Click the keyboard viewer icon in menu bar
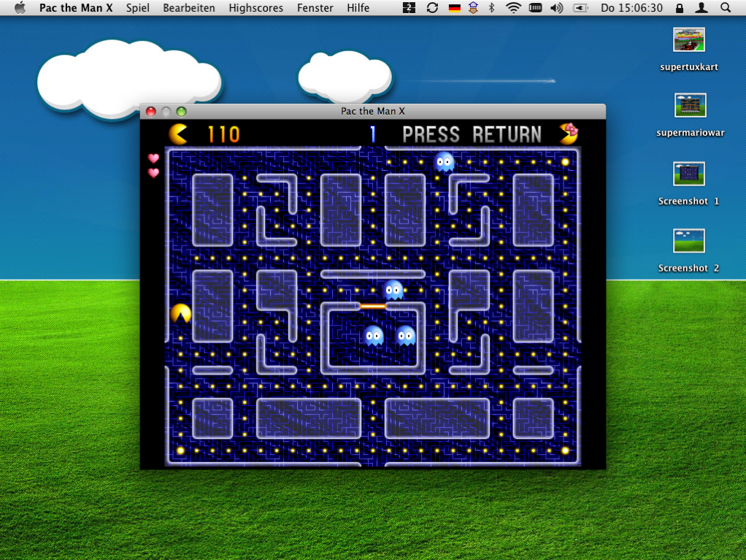This screenshot has height=560, width=746. pyautogui.click(x=535, y=7)
